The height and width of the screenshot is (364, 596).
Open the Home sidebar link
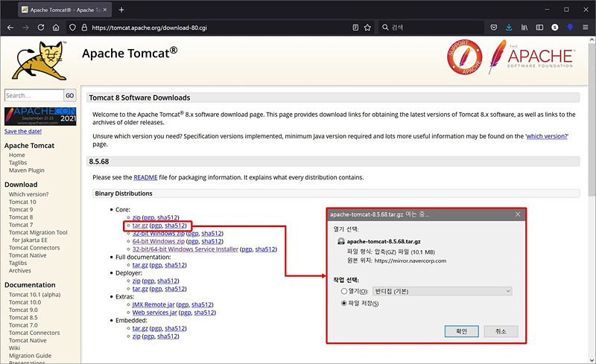16,155
